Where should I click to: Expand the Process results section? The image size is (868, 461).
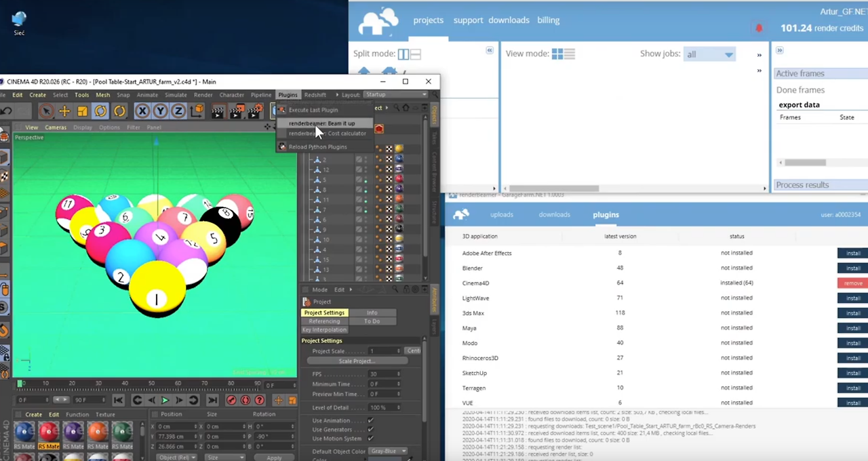(821, 185)
